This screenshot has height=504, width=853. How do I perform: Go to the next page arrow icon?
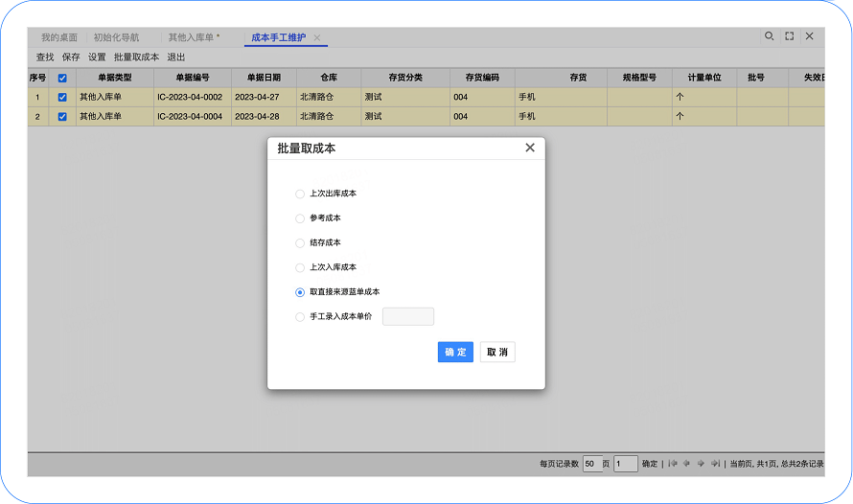point(701,464)
